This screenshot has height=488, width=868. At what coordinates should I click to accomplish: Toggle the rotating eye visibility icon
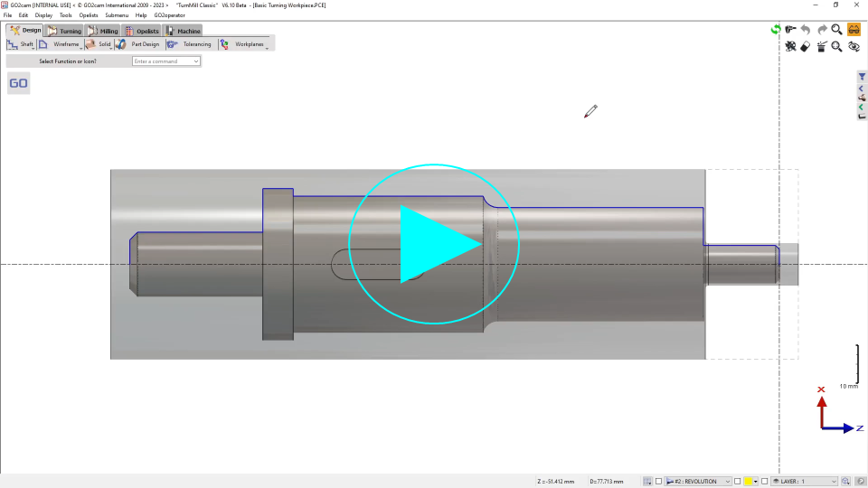click(x=854, y=46)
